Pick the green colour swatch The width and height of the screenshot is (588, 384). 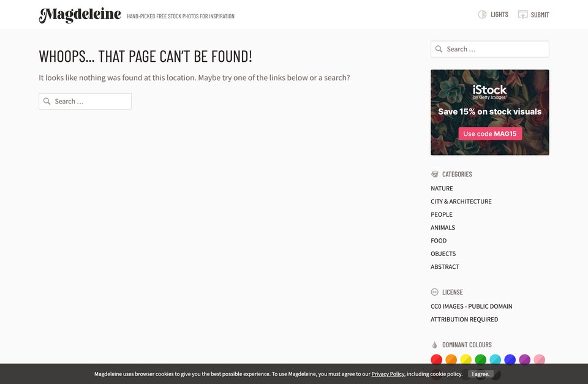point(480,360)
